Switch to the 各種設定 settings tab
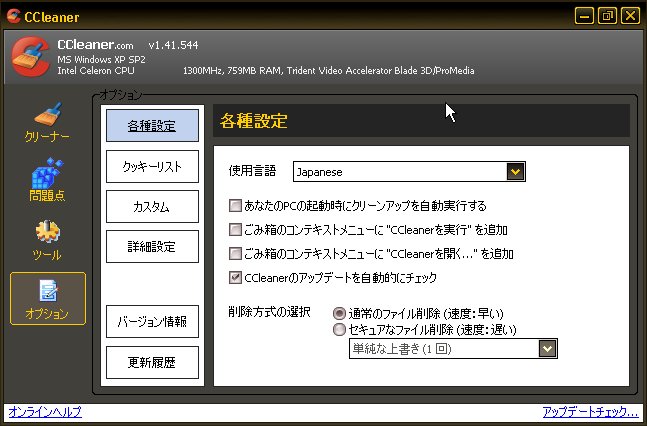Screen dimensions: 647x426 coord(152,125)
